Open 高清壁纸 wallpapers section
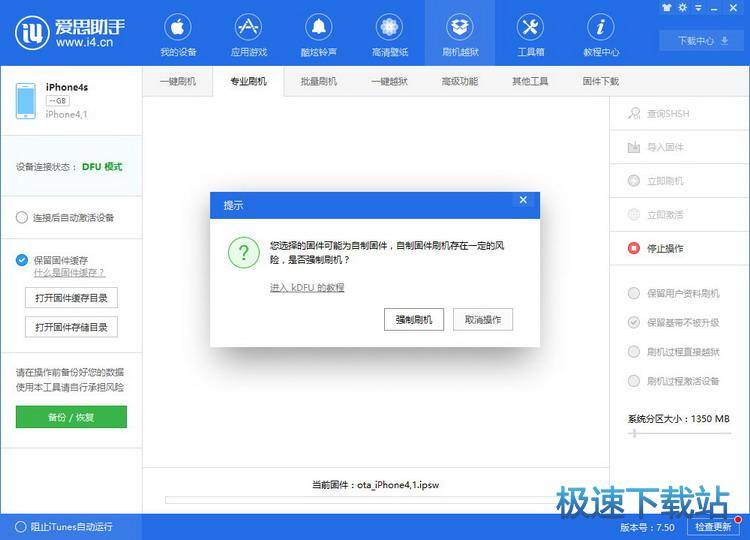This screenshot has height=540, width=750. pyautogui.click(x=389, y=35)
